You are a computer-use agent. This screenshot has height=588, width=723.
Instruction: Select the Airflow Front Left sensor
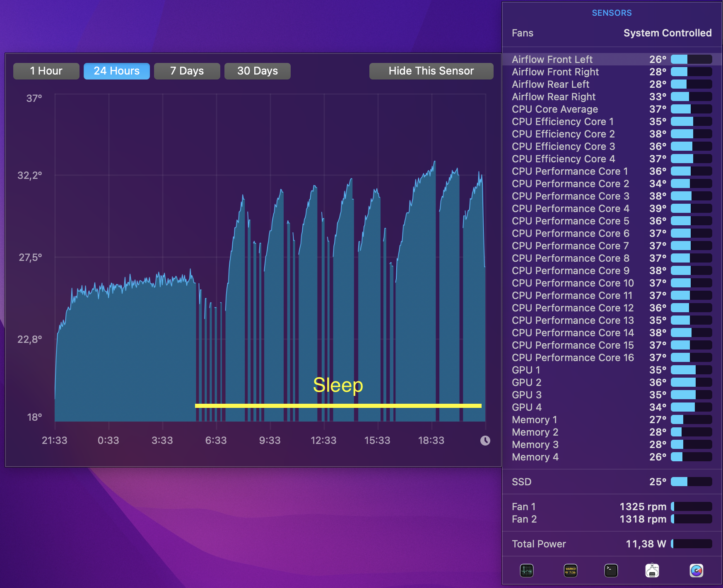click(612, 59)
